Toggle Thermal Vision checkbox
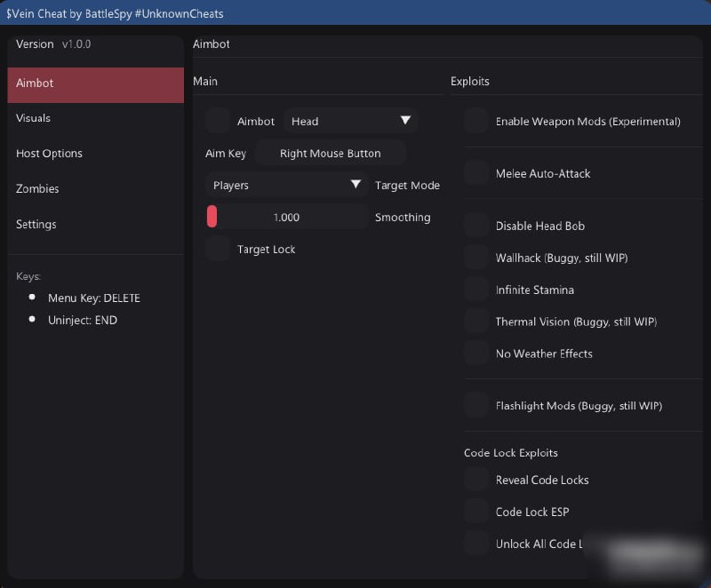This screenshot has width=711, height=588. pos(476,322)
